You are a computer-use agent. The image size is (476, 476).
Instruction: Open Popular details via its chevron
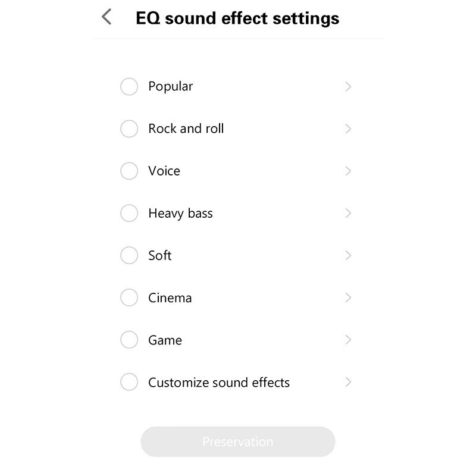[348, 87]
